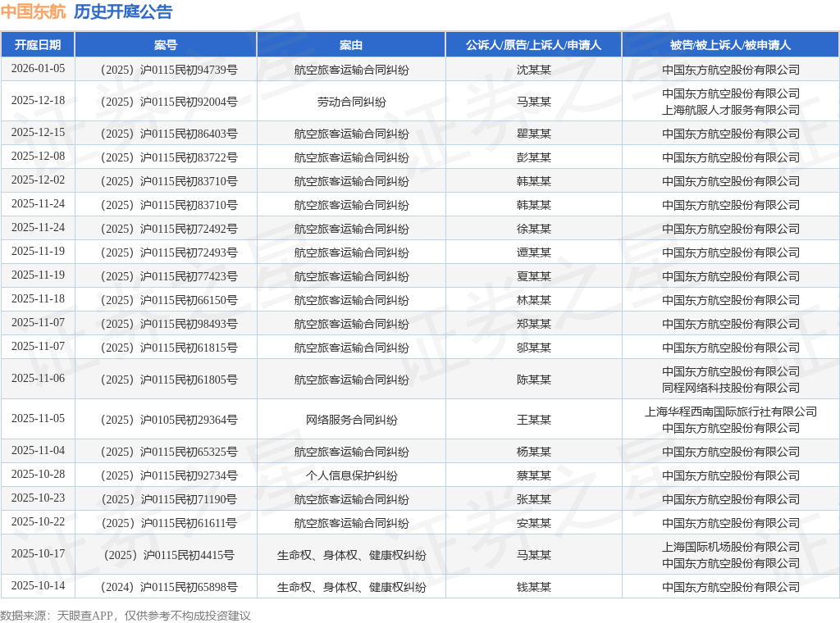
Task: Select the date cell 2025-10-17
Action: [38, 554]
